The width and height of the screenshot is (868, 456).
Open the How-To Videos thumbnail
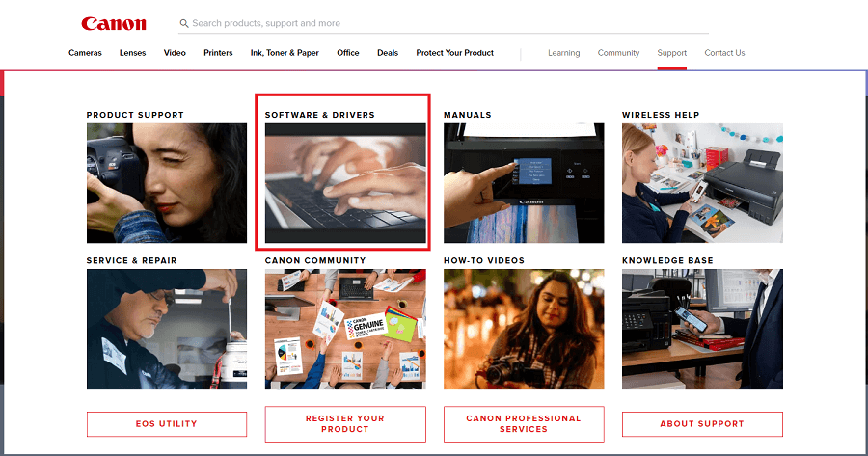click(x=524, y=328)
